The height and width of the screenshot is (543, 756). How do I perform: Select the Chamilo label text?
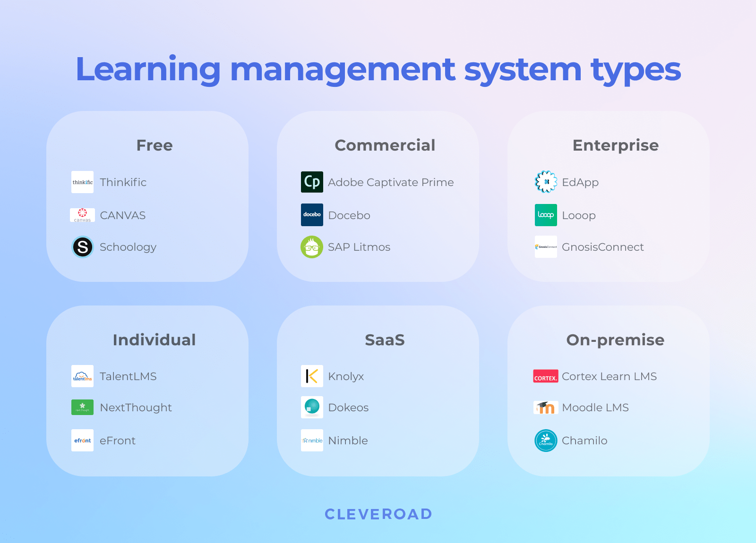584,441
